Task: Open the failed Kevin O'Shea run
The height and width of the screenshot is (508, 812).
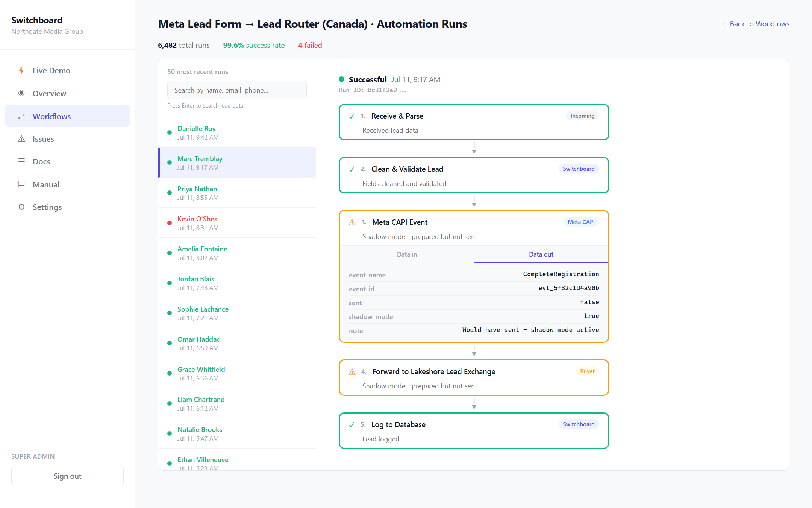Action: (x=237, y=223)
